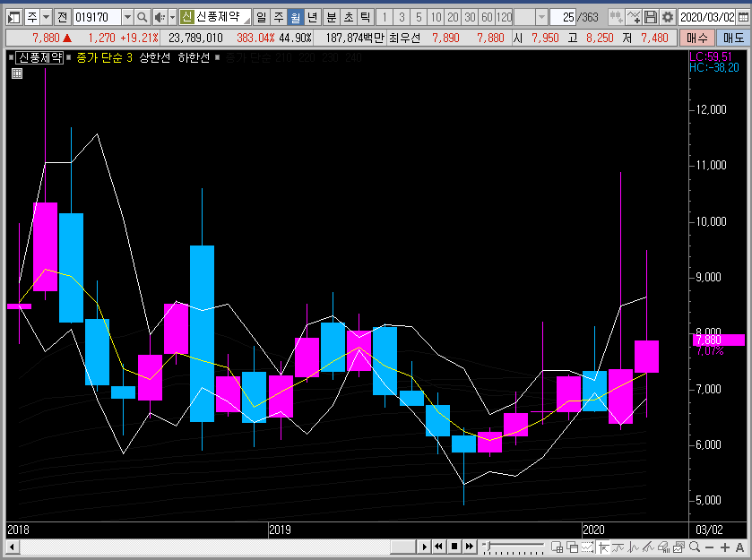Click the zoom magnifier icon

[695, 547]
